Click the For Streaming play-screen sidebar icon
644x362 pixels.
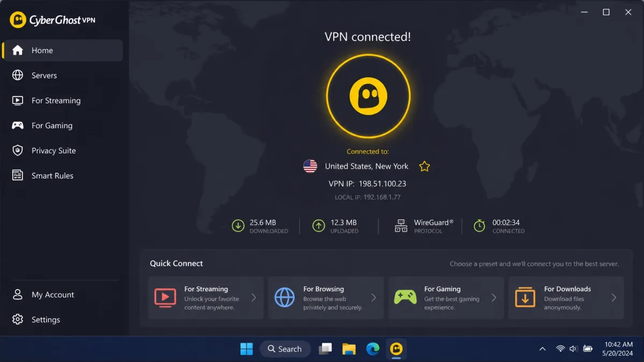(x=18, y=100)
